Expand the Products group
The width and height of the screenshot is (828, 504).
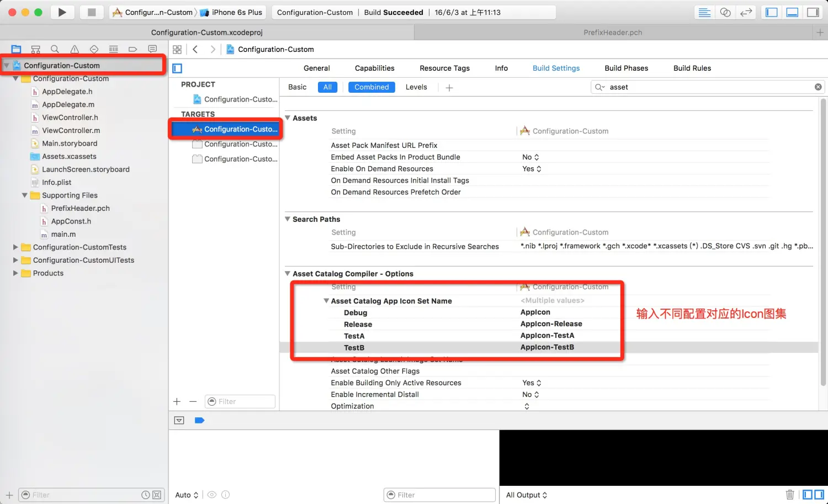[15, 273]
